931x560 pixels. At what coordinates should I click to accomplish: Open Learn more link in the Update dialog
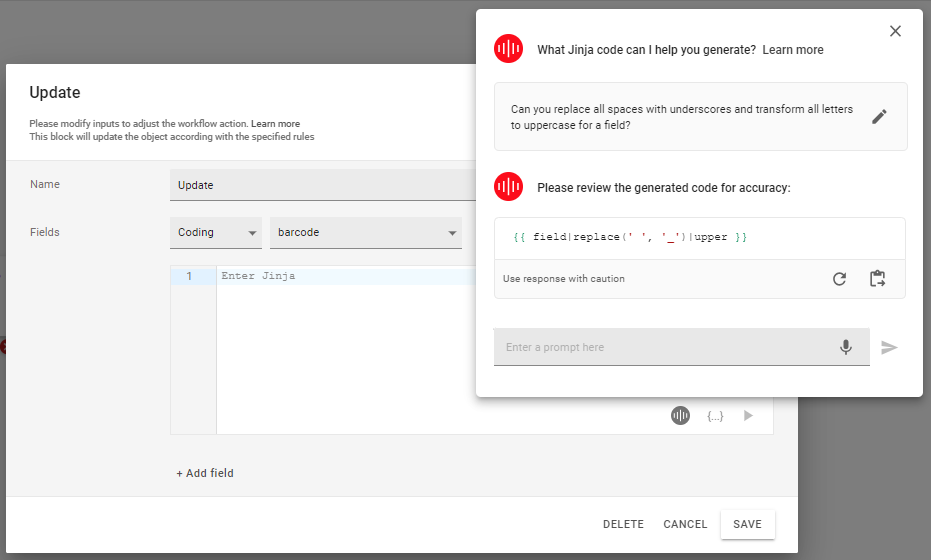(275, 124)
